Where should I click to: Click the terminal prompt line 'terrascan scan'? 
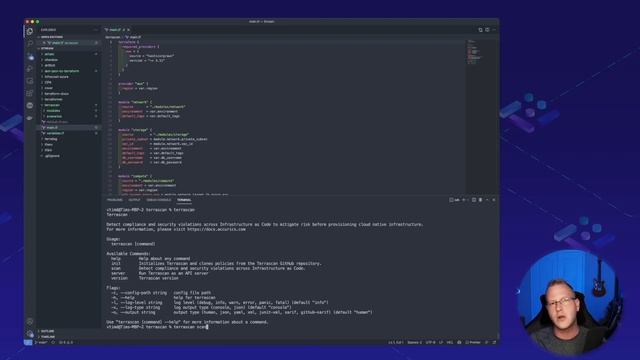(x=157, y=327)
